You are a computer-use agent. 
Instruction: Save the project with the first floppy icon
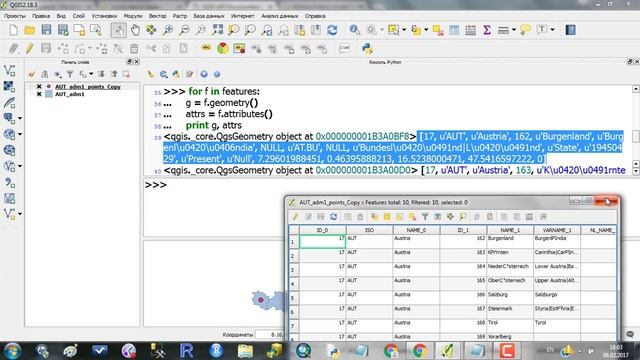click(x=46, y=30)
